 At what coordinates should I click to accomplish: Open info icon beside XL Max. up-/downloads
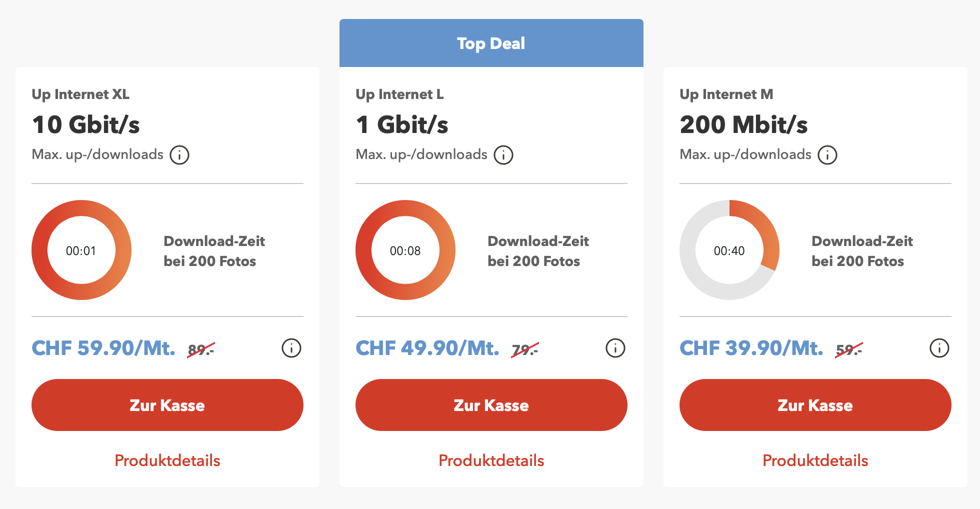(179, 155)
